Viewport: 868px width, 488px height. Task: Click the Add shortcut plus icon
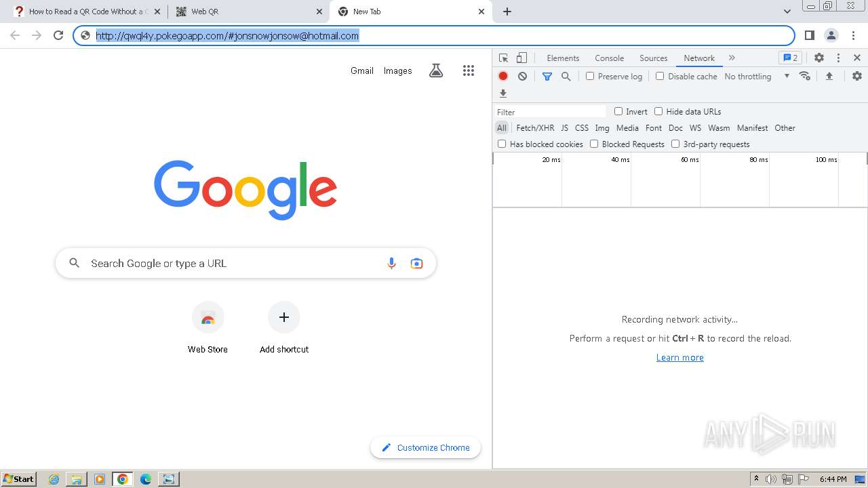click(284, 317)
